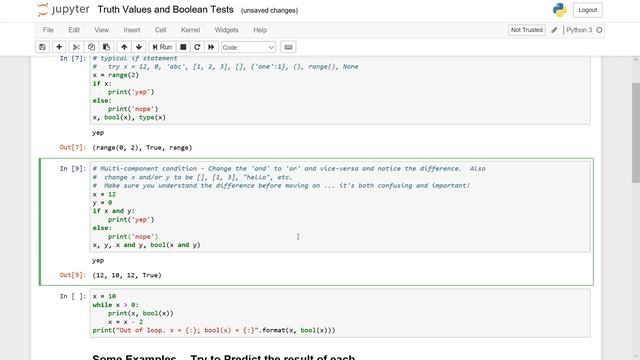Click the Jupyter logo

tap(63, 9)
